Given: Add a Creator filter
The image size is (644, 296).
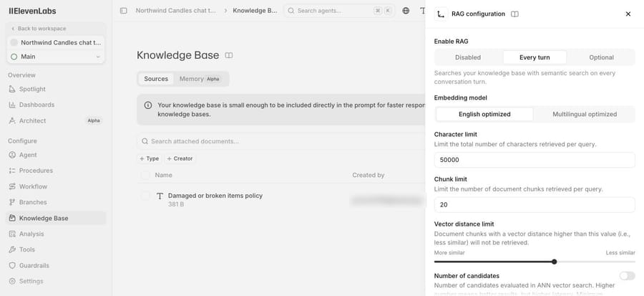Looking at the screenshot, I should click(x=180, y=158).
